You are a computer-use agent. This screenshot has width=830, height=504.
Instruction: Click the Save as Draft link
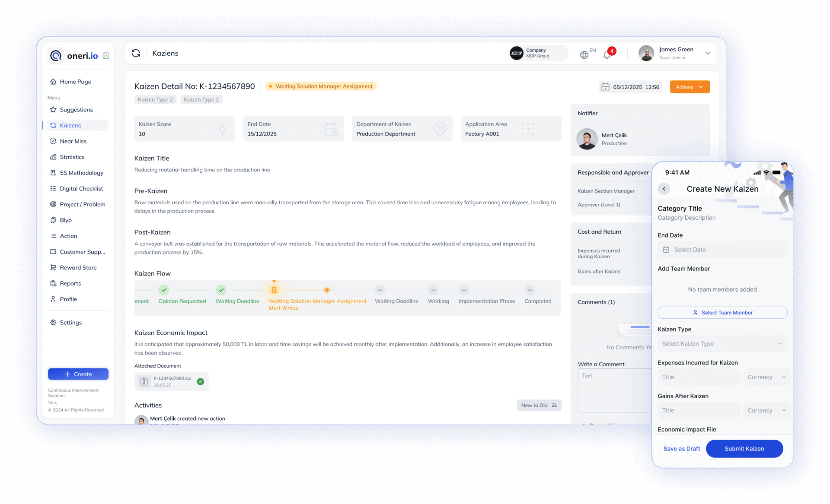682,449
